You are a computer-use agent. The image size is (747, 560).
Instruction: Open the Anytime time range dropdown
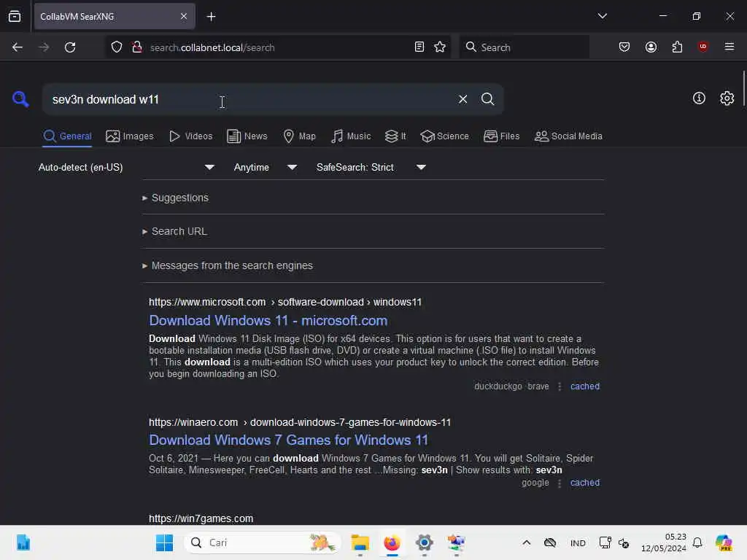pos(265,167)
